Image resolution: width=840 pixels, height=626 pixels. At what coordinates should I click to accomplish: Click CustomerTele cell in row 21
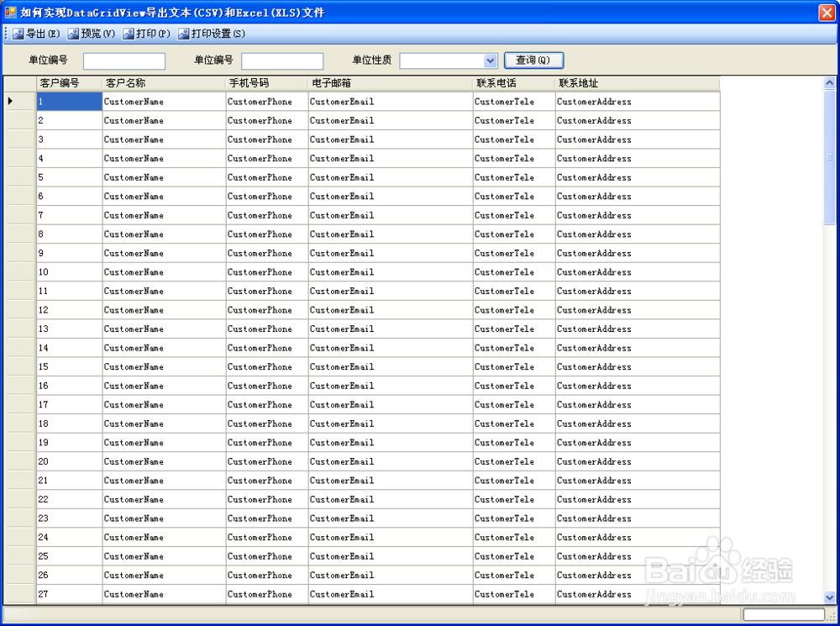click(514, 481)
